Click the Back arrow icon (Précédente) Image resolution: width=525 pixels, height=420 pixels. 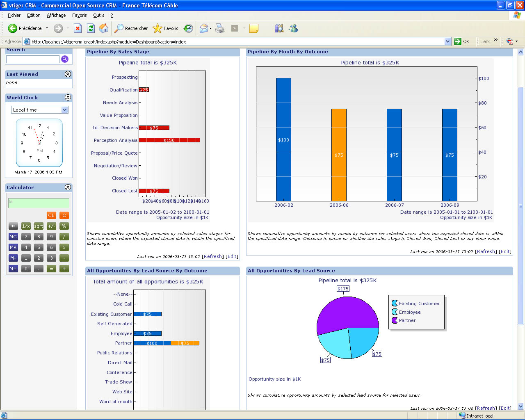pyautogui.click(x=13, y=28)
